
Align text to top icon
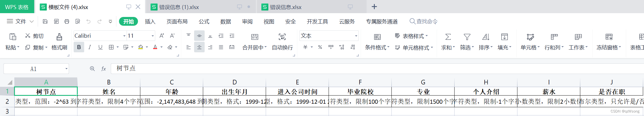pos(189,36)
